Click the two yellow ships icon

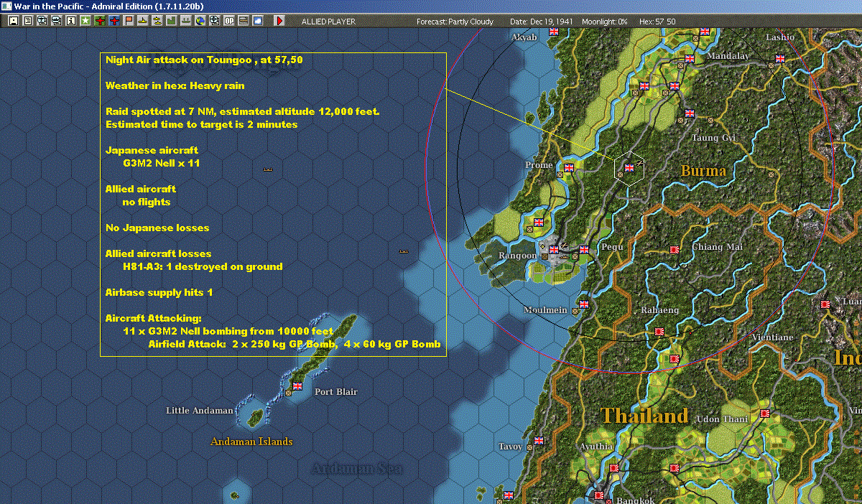pyautogui.click(x=157, y=21)
